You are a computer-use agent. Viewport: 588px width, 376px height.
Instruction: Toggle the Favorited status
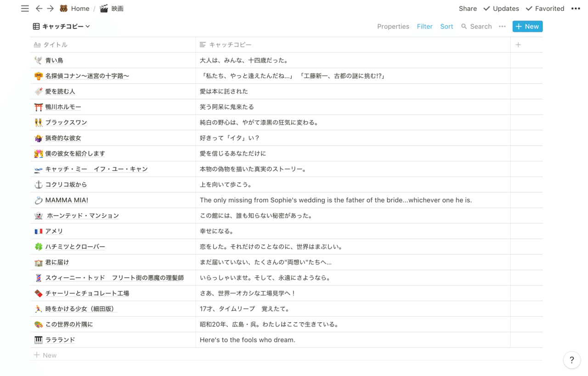(545, 8)
